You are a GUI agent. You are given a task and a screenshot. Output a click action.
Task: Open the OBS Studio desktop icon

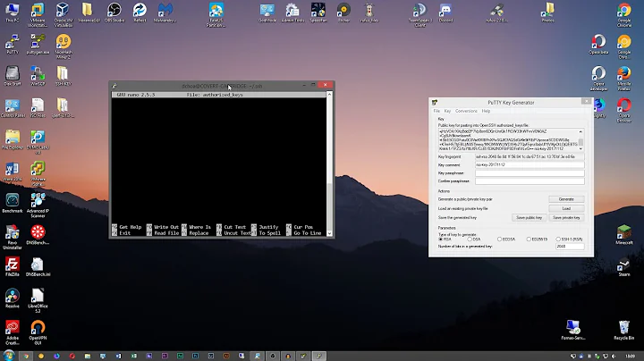tap(115, 10)
